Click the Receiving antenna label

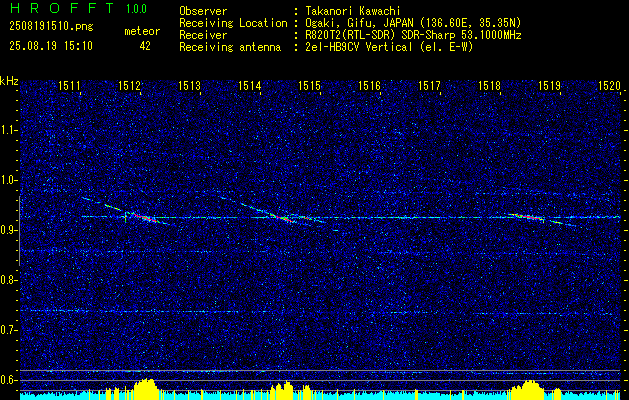tap(230, 47)
